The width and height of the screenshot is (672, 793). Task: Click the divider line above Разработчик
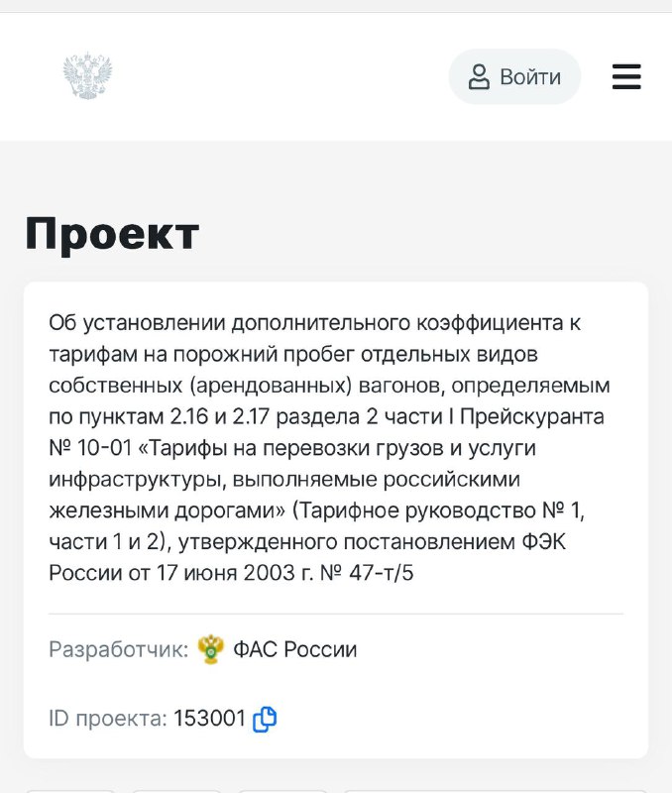coord(336,614)
